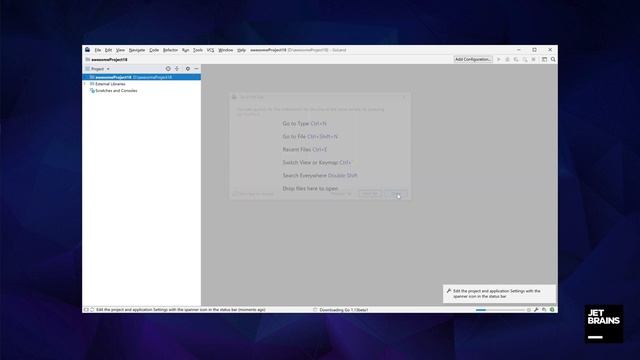The image size is (640, 360).
Task: Click the Debug bug icon in toolbar
Action: (x=507, y=60)
